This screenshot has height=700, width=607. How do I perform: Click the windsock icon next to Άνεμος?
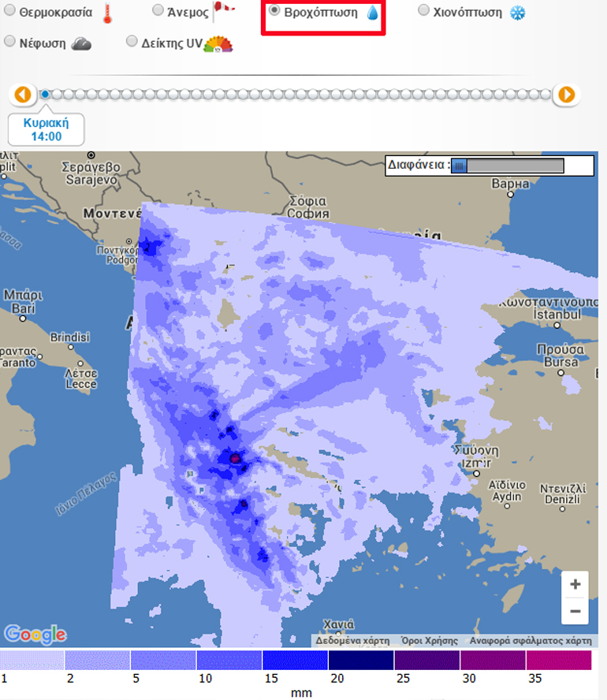[225, 12]
